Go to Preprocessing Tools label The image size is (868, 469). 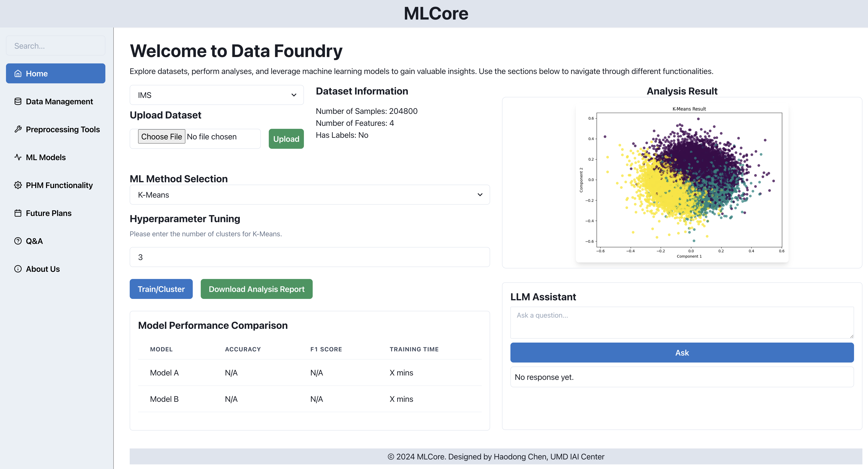(x=63, y=129)
